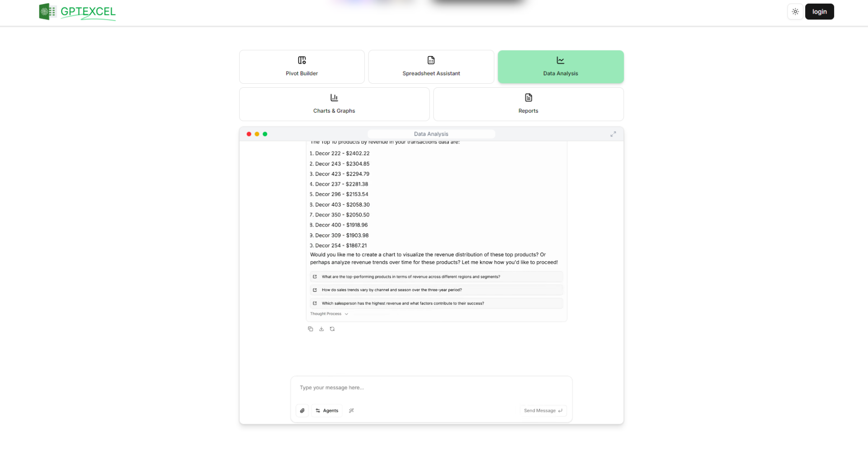Attach a file using the paperclip
Viewport: 868px width, 464px height.
click(302, 411)
